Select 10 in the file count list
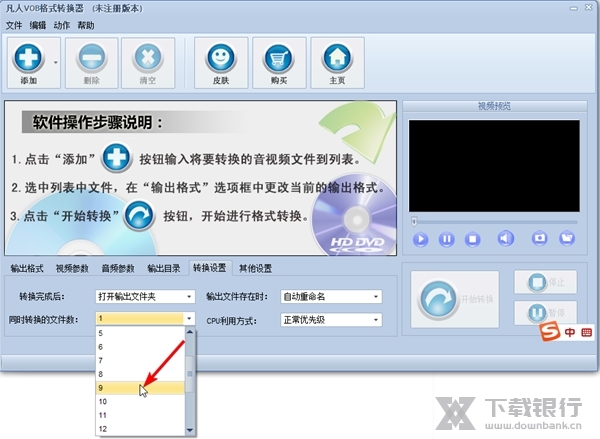 click(140, 401)
